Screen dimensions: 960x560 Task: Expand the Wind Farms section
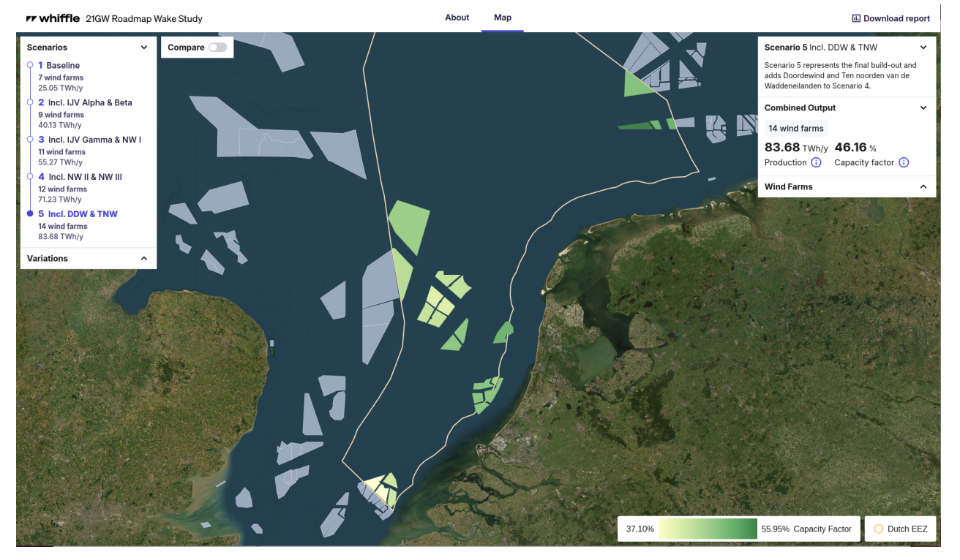point(923,186)
